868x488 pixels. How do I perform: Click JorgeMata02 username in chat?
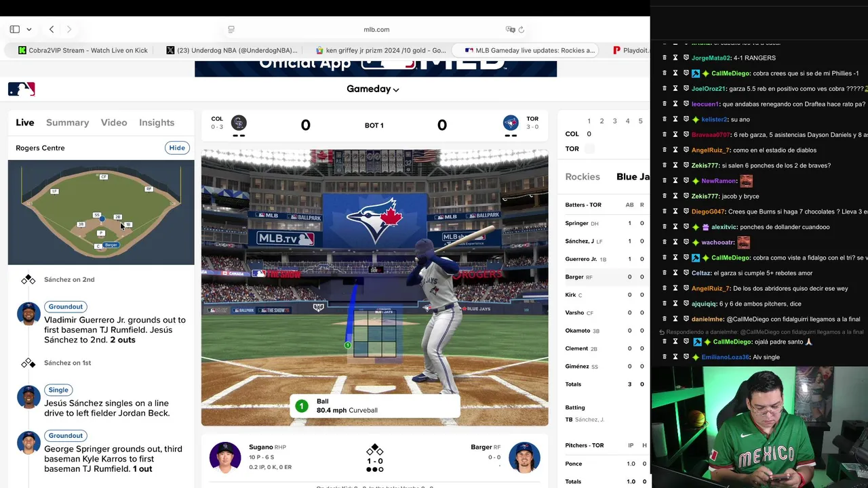click(711, 58)
